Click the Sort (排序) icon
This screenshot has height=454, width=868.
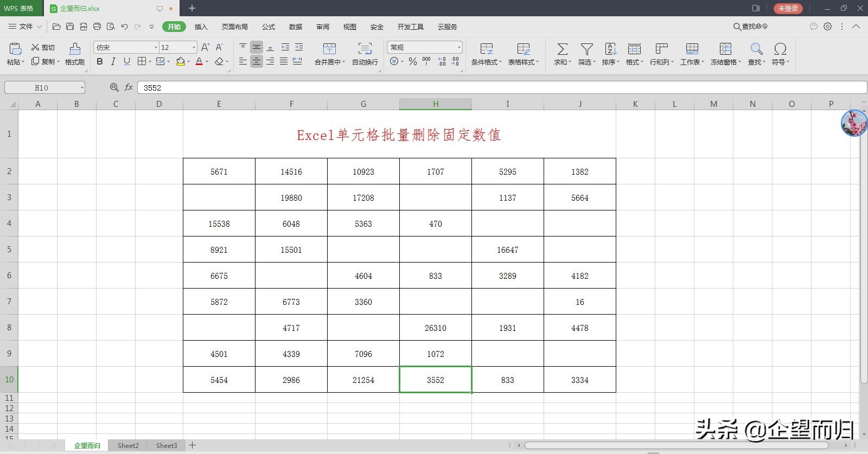611,49
